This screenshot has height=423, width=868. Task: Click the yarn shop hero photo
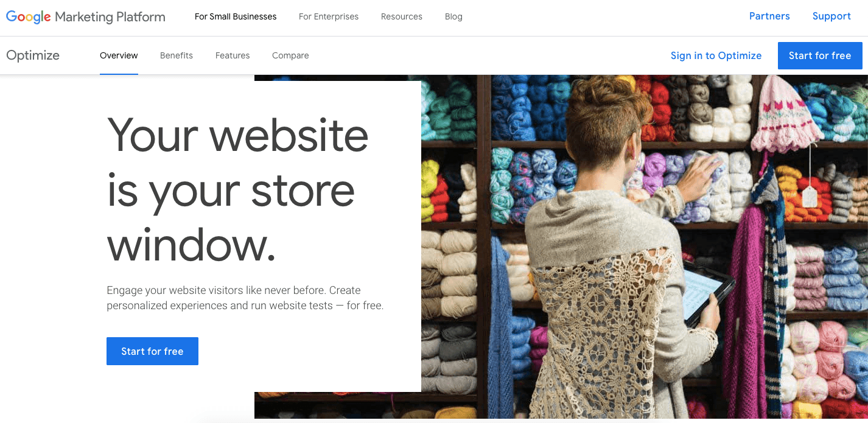click(x=644, y=246)
